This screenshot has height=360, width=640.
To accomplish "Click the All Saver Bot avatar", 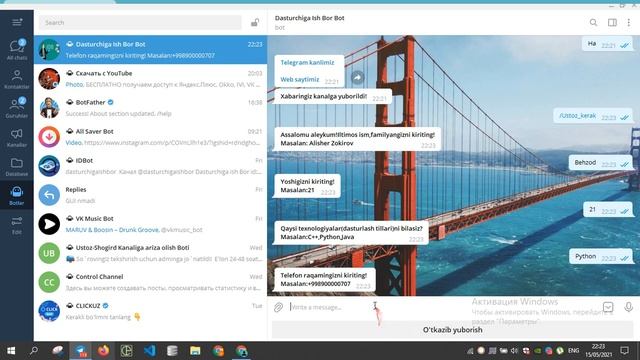I will (49, 137).
